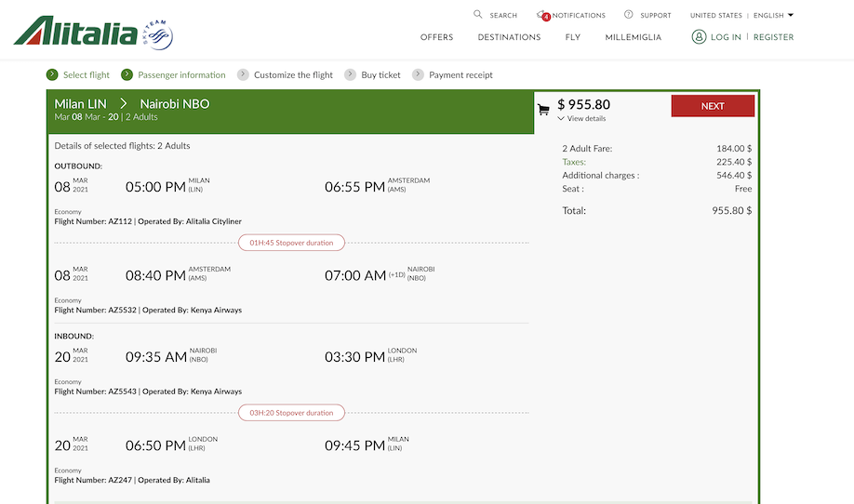Click the Register link

[773, 37]
